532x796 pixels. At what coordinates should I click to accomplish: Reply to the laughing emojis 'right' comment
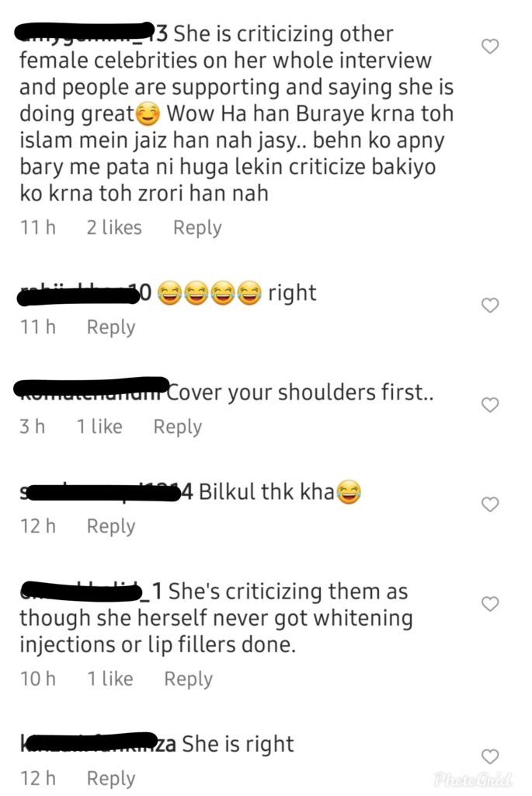click(111, 327)
